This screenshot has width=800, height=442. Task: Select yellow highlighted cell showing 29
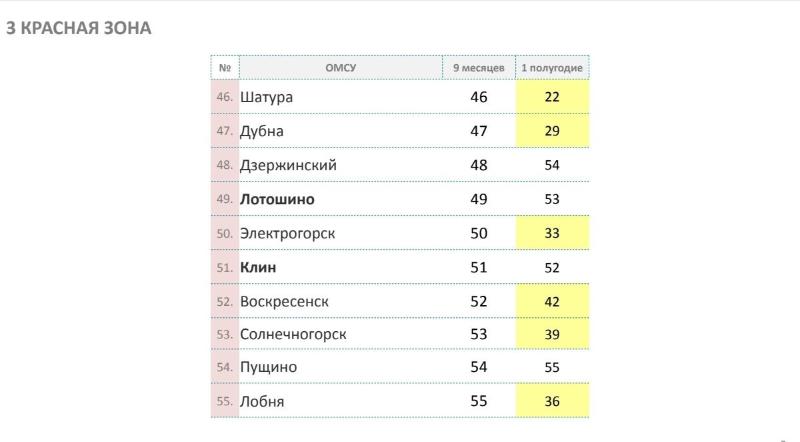(x=552, y=131)
